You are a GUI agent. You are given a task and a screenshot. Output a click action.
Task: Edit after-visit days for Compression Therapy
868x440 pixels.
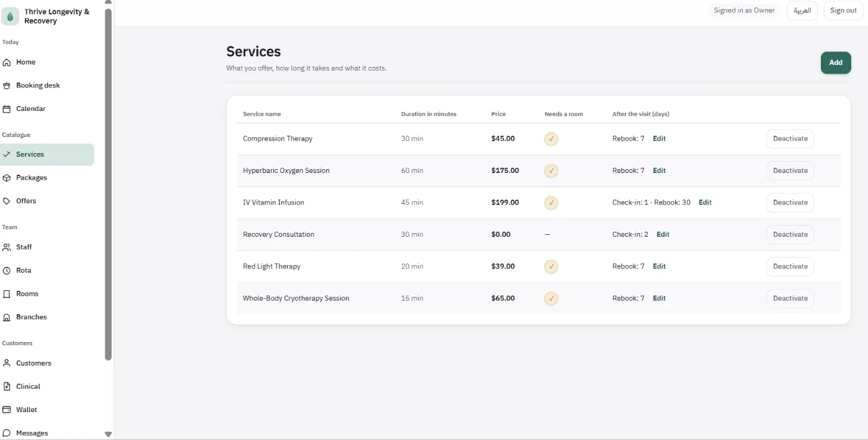(659, 139)
